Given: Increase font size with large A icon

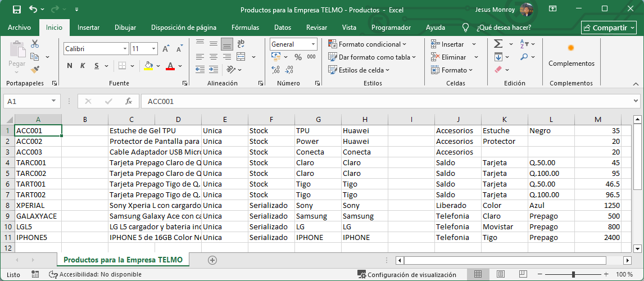Looking at the screenshot, I should click(166, 49).
